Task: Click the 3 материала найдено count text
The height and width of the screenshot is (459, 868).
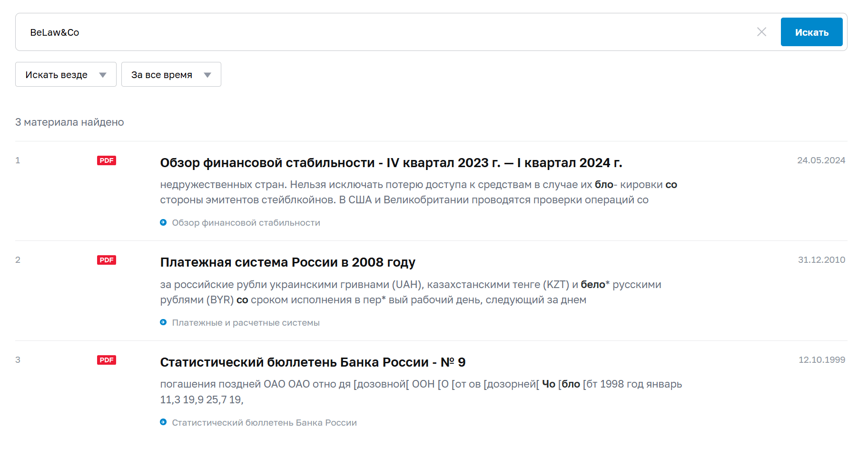Action: [x=69, y=122]
